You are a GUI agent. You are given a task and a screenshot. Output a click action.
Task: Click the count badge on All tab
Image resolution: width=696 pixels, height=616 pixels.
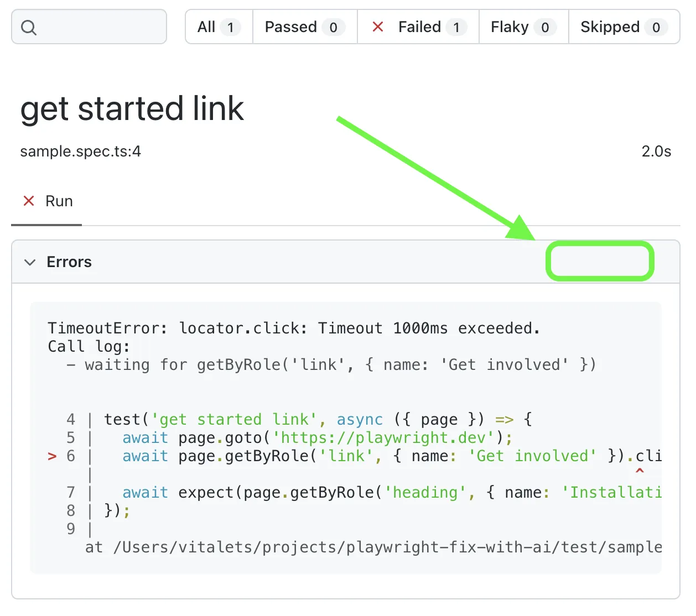230,27
